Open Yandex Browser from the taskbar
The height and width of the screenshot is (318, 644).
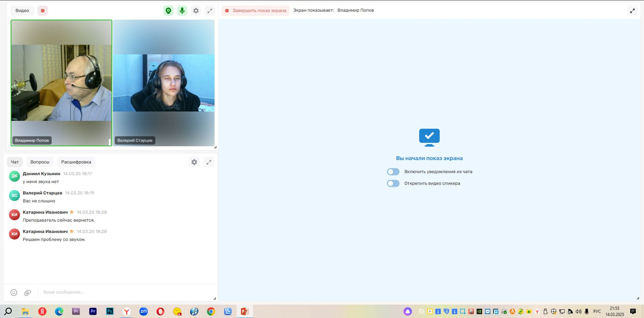pyautogui.click(x=127, y=311)
